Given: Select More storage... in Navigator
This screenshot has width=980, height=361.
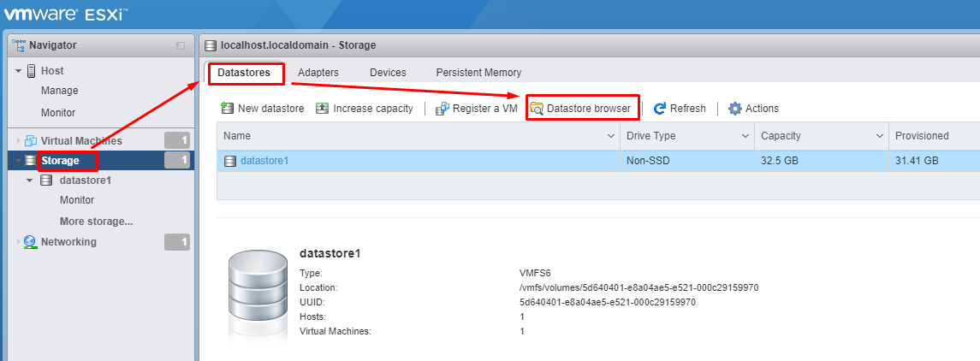Looking at the screenshot, I should 96,222.
